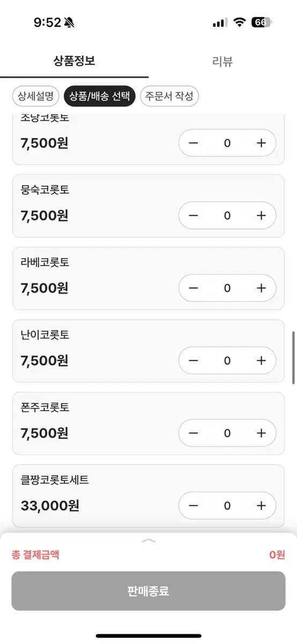Switch to the 리뷰 tab
The image size is (297, 644).
click(x=222, y=61)
